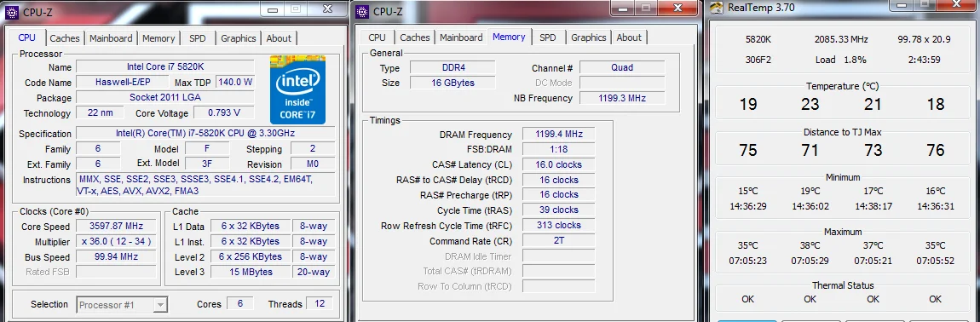The width and height of the screenshot is (980, 322).
Task: Click the Multiplier value field
Action: pyautogui.click(x=116, y=241)
